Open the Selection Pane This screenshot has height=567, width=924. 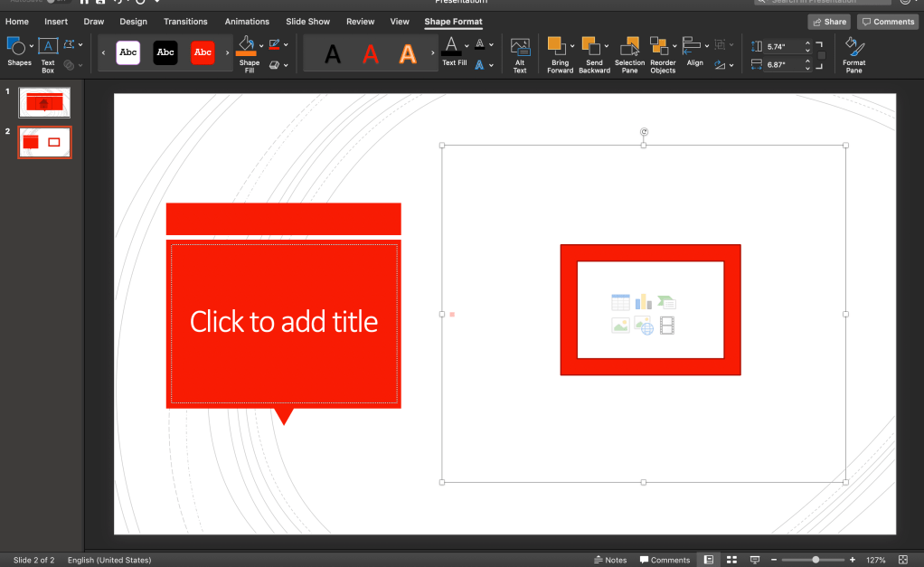629,53
